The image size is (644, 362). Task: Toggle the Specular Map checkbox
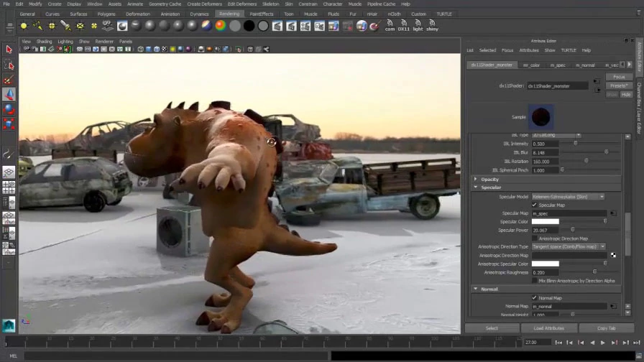535,205
